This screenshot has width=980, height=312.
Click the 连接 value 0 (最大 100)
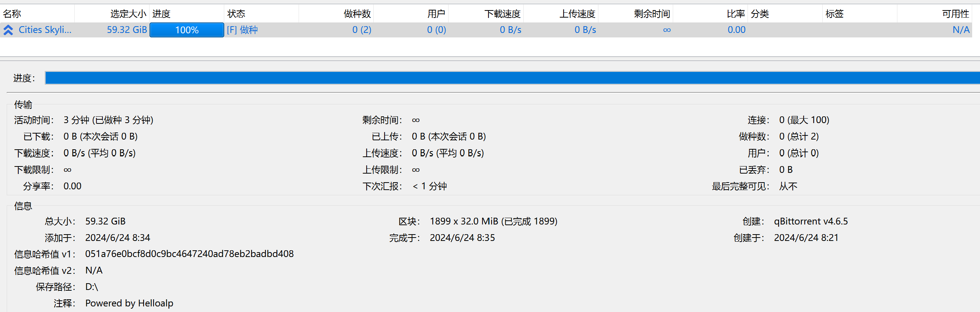(x=804, y=120)
